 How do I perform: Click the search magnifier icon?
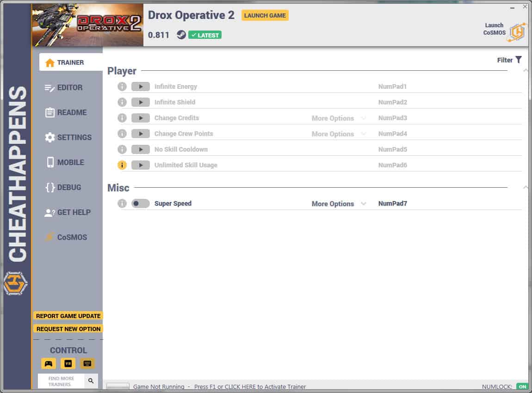(x=91, y=381)
